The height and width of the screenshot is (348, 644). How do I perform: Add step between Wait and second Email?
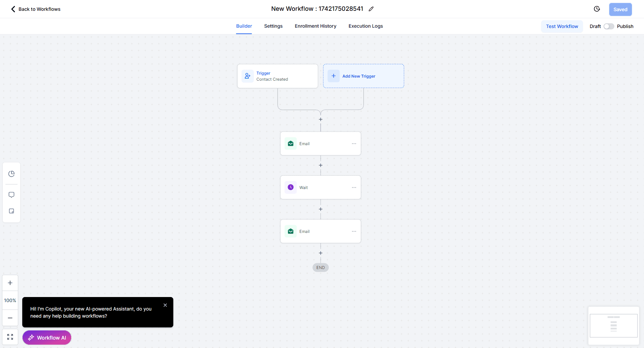point(321,209)
